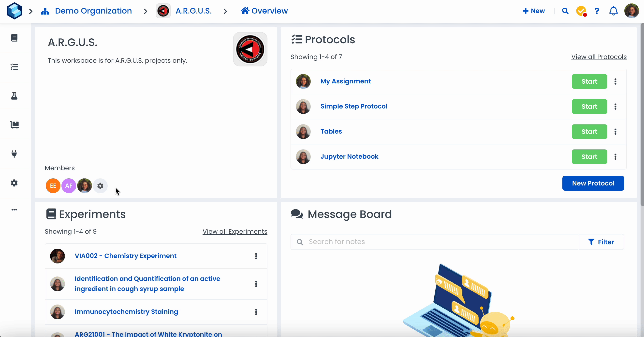Open more options for My Assignment protocol

point(615,82)
